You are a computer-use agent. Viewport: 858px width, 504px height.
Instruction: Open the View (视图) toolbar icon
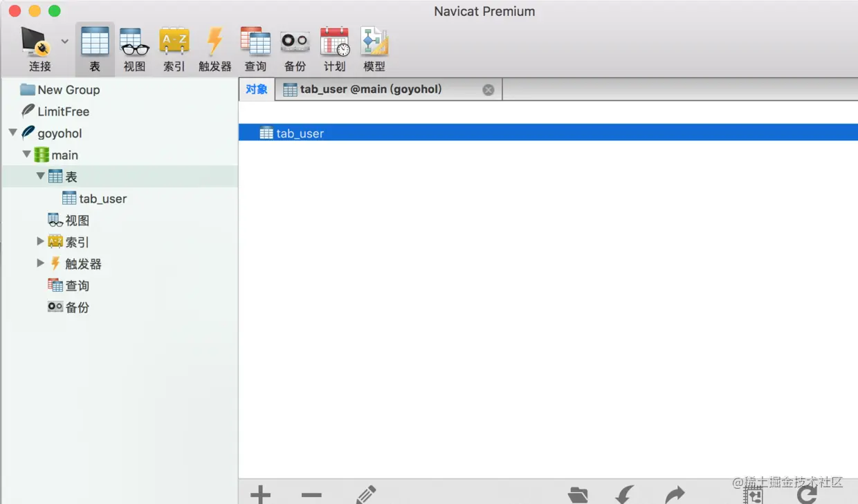pyautogui.click(x=134, y=49)
